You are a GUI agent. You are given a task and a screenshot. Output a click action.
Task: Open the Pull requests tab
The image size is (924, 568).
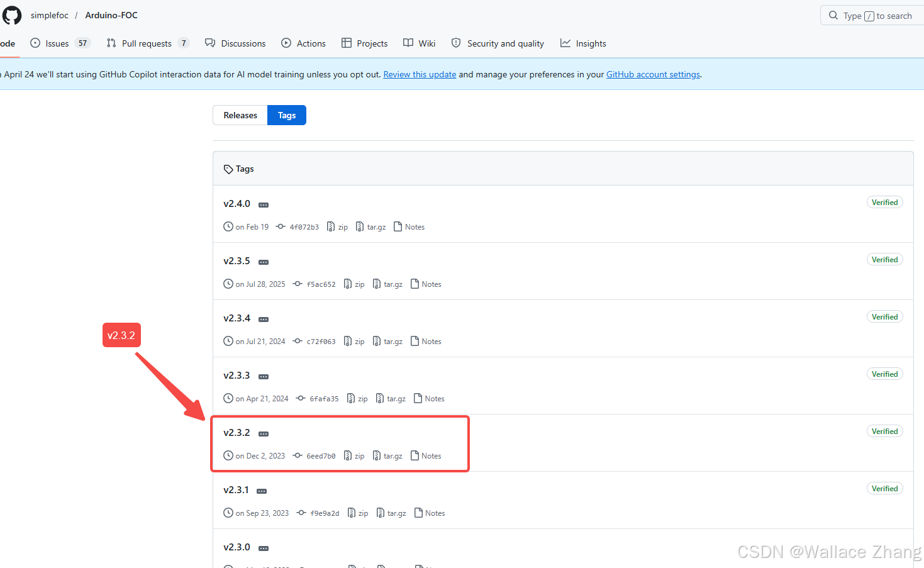[x=147, y=43]
